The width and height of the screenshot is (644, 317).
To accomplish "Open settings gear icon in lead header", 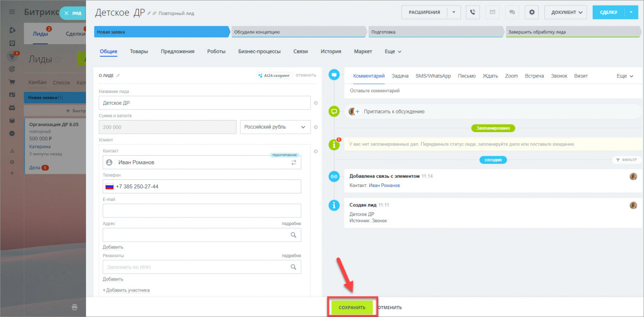I will pos(532,12).
